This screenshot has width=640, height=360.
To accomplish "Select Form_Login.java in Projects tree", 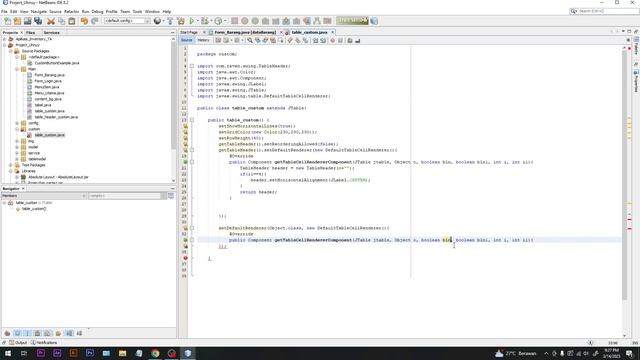I will (x=48, y=81).
